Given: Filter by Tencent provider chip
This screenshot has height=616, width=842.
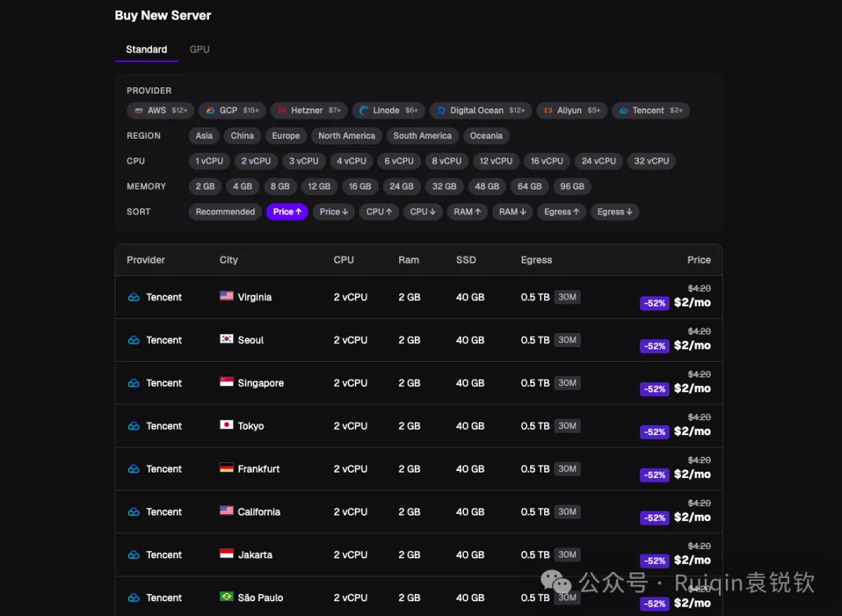Looking at the screenshot, I should [x=651, y=111].
